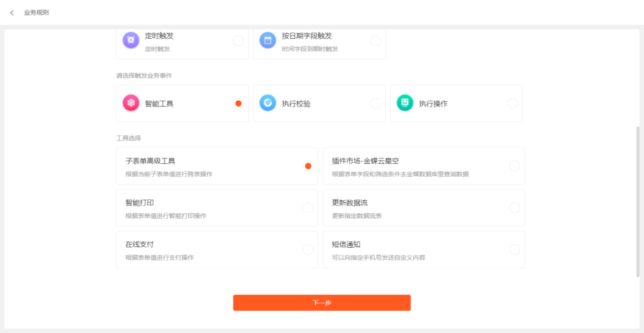The height and width of the screenshot is (333, 644).
Task: Click the 可以向指定手机号发送自定义内容 description
Action: pyautogui.click(x=378, y=258)
